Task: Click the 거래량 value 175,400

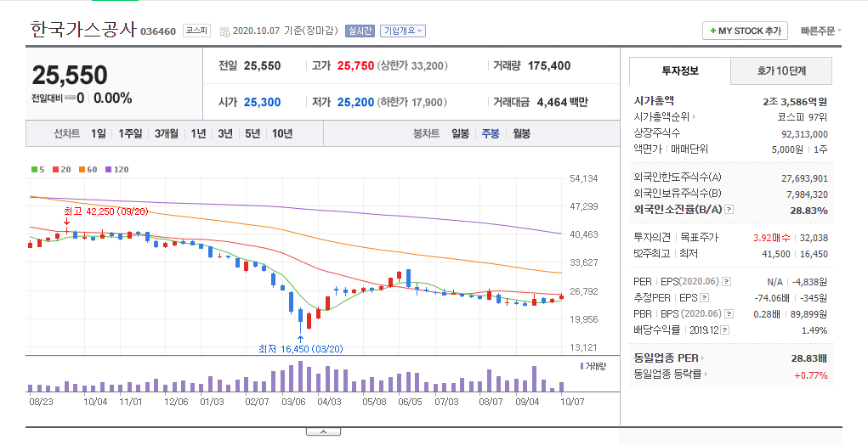Action: [549, 65]
